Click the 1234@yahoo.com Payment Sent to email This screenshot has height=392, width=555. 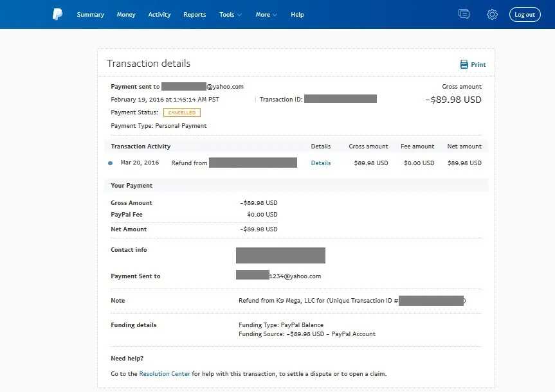pos(295,276)
